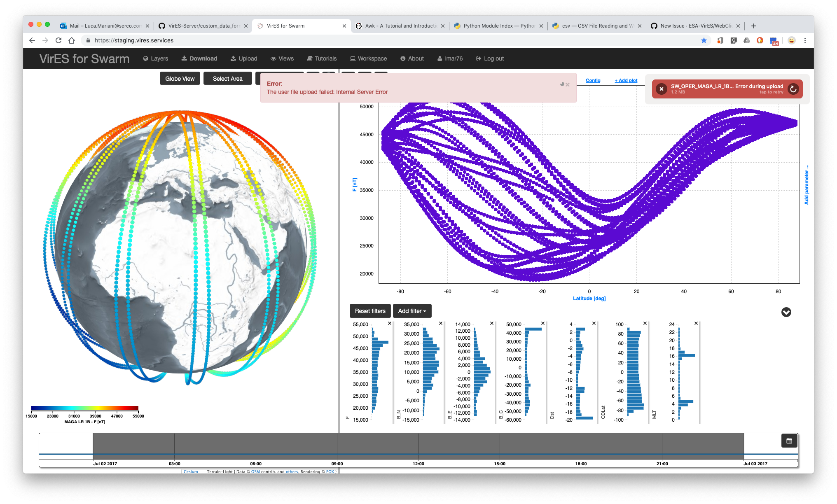Switch to the Awk Tutorial browser tab

coord(397,26)
